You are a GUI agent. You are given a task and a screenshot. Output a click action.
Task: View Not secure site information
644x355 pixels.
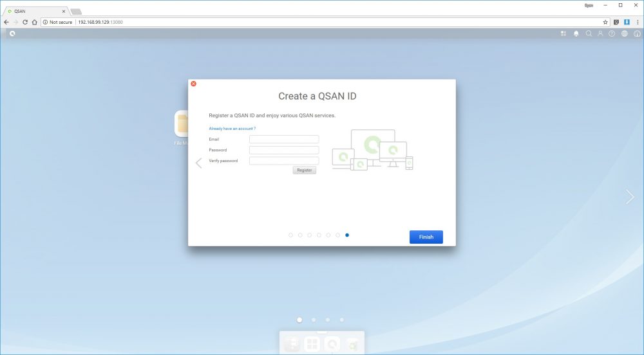[57, 22]
